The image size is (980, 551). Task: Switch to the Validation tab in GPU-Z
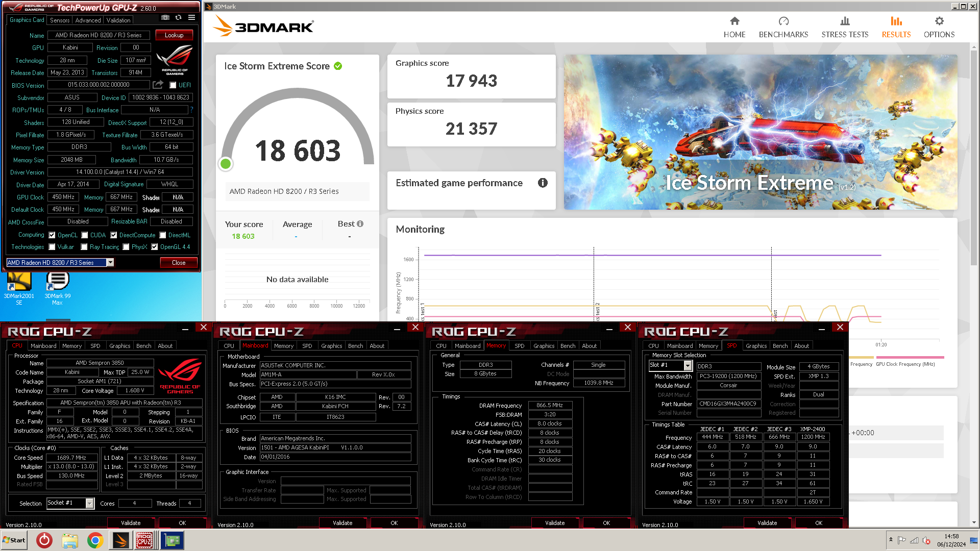click(x=118, y=20)
